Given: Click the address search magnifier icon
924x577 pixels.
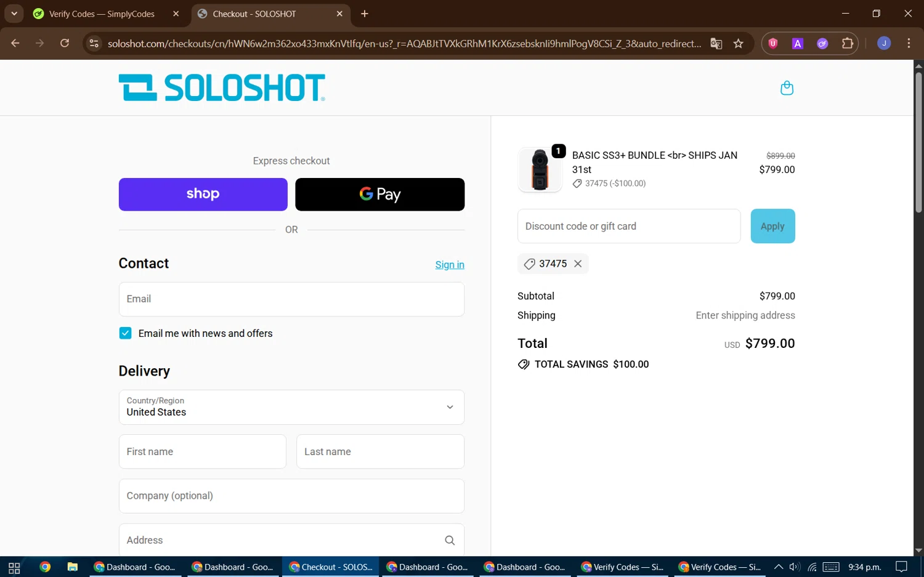Looking at the screenshot, I should (x=450, y=540).
